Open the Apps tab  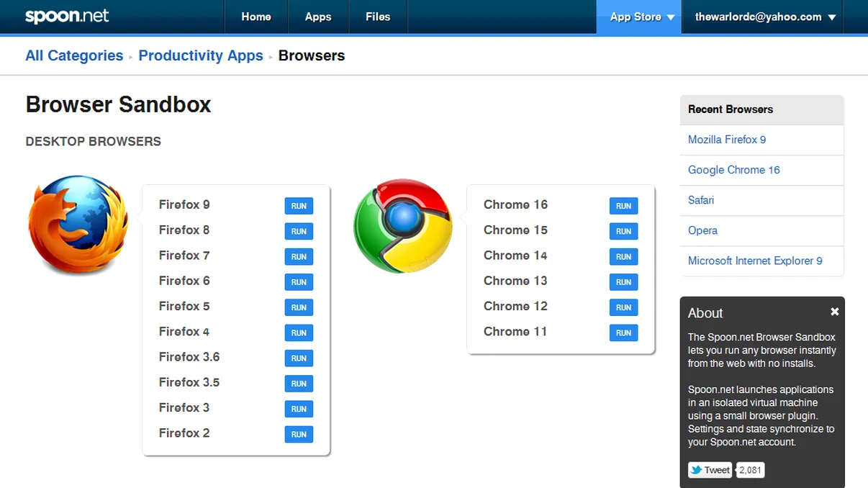coord(318,17)
